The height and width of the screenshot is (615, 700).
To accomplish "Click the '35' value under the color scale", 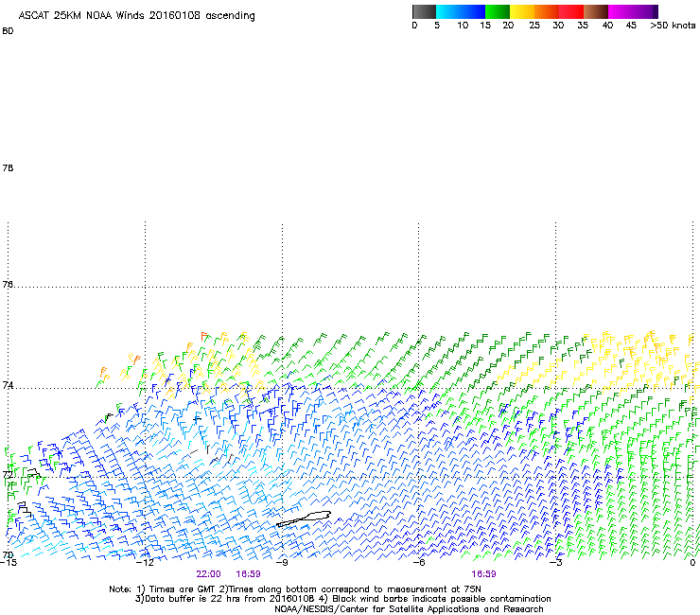I will point(583,26).
